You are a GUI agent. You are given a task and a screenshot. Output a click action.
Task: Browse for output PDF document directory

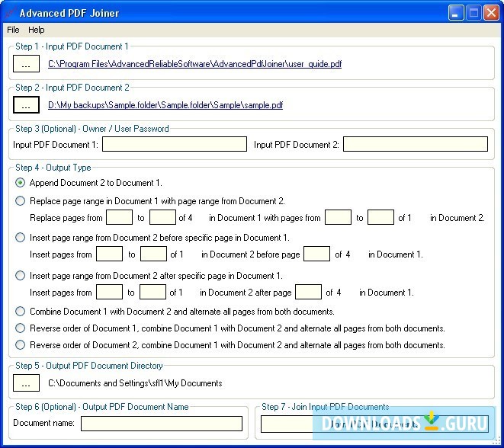(x=26, y=382)
